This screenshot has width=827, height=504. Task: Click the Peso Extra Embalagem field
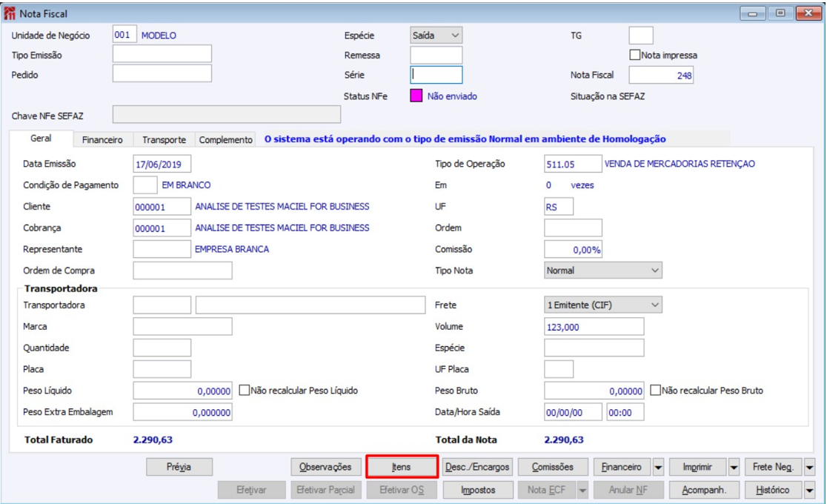pyautogui.click(x=182, y=411)
